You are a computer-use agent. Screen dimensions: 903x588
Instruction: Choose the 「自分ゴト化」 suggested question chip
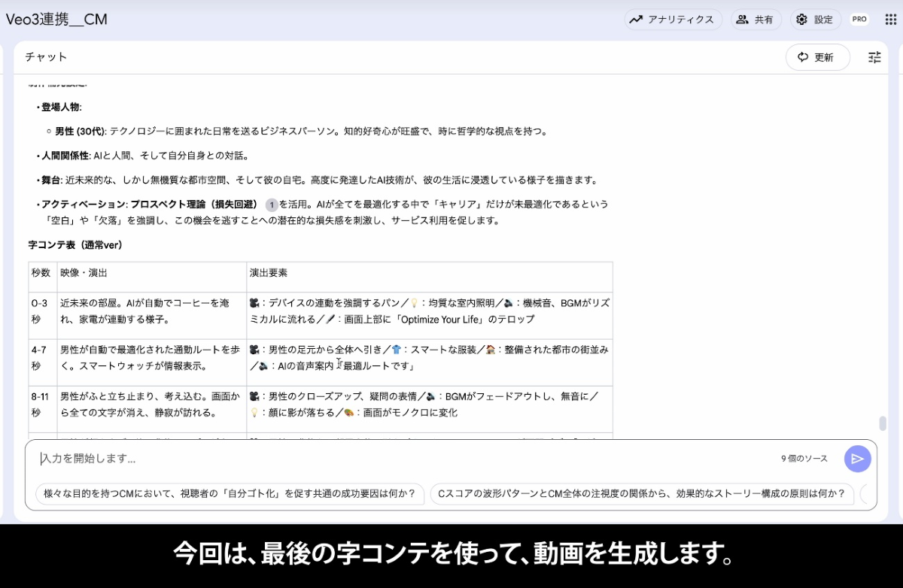(x=230, y=494)
